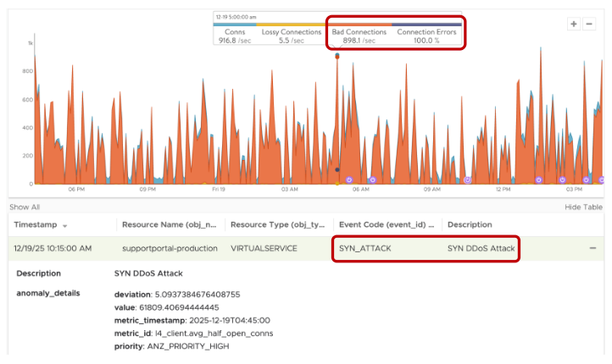The image size is (612, 364).
Task: Toggle Bad Connections metric legend
Action: (x=359, y=36)
